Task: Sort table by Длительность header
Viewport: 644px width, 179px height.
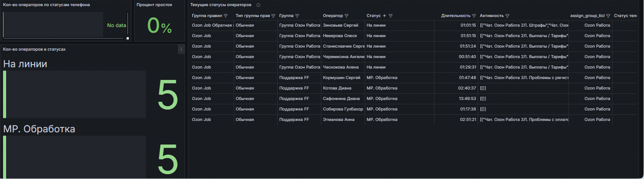Action: (x=455, y=16)
